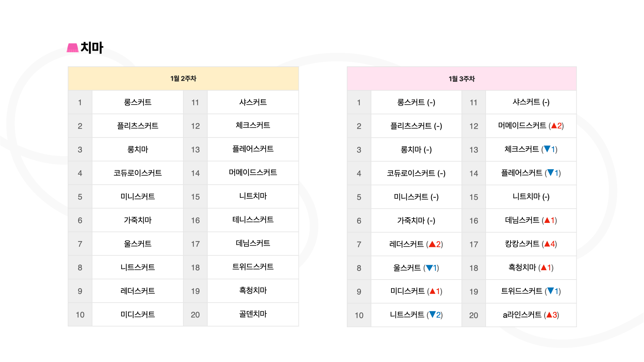Click the blue down arrow beside 체크스커트

pos(547,149)
